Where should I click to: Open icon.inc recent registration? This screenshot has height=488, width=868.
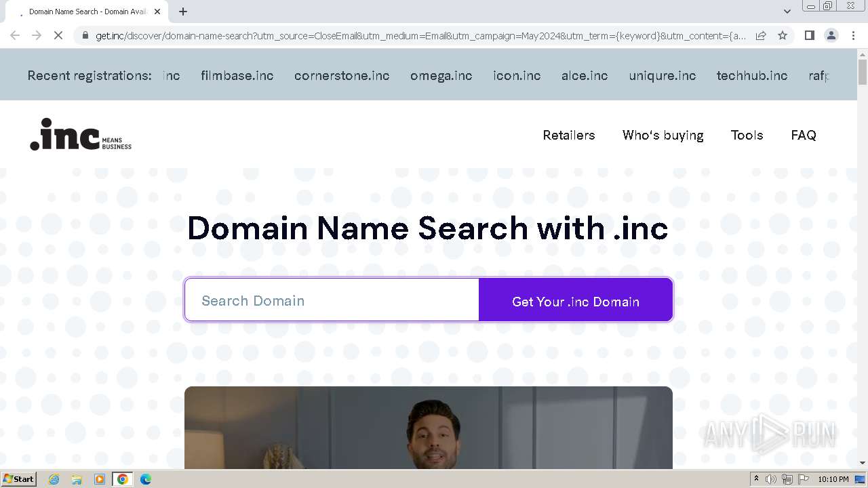517,75
